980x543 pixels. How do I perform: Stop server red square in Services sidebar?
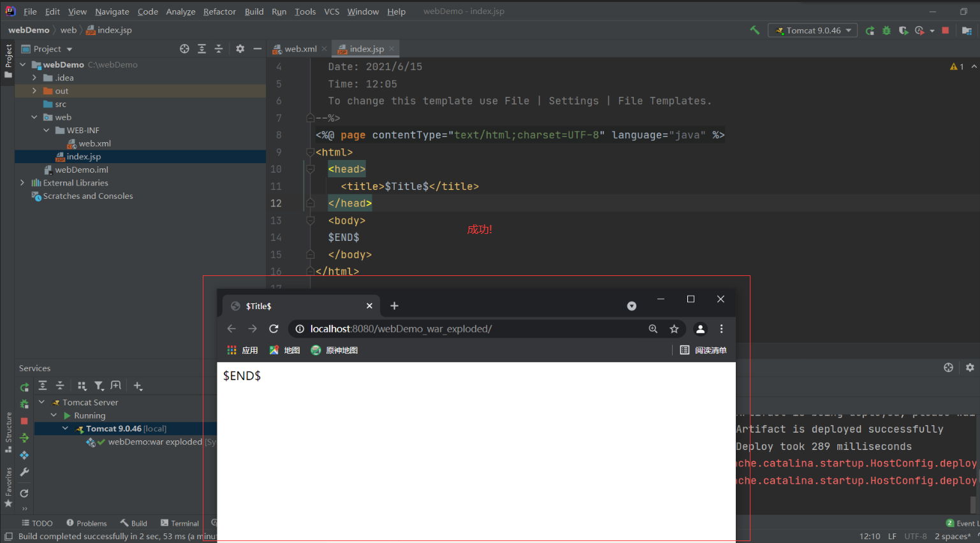(x=24, y=421)
